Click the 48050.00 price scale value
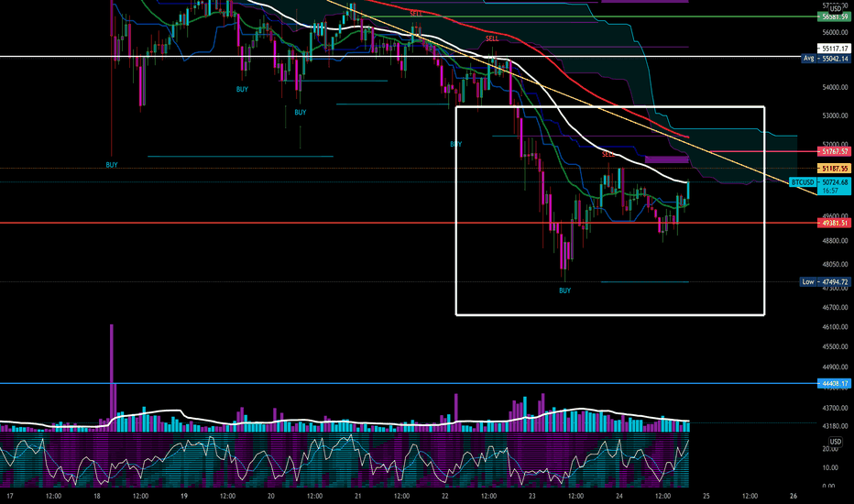Image resolution: width=854 pixels, height=504 pixels. click(x=836, y=264)
